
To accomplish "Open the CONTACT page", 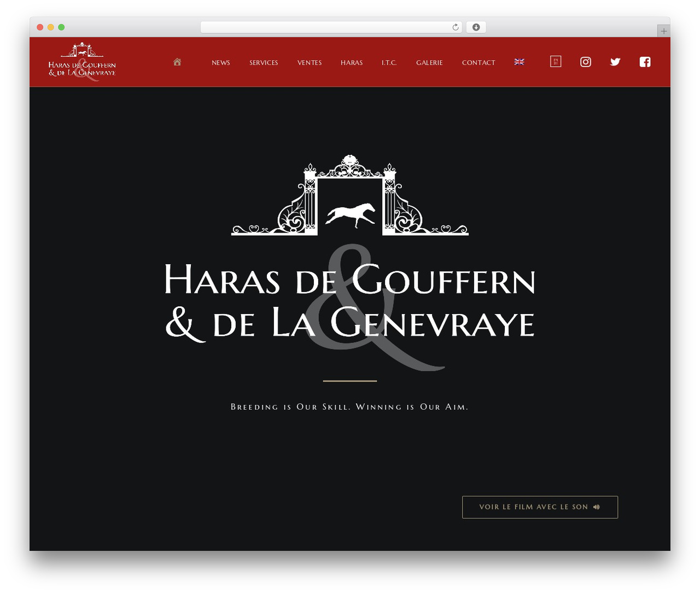I will [479, 63].
